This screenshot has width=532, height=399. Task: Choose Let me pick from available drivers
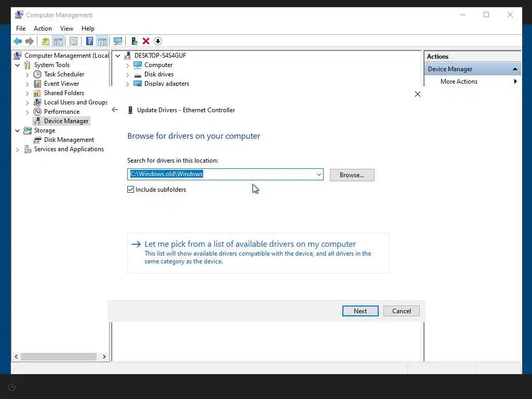[x=258, y=253]
